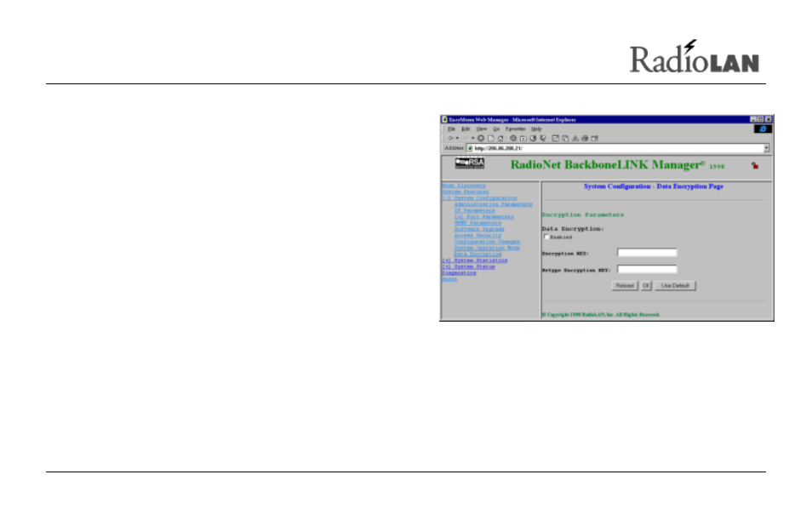Click the Stop toolbar icon
Screen dimensions: 812x526
481,138
